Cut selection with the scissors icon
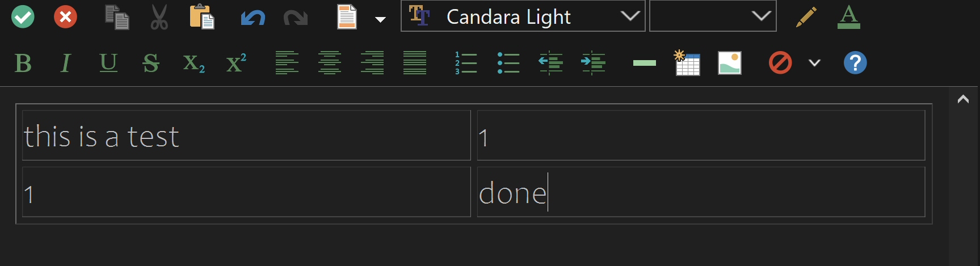The height and width of the screenshot is (266, 980). (x=159, y=17)
